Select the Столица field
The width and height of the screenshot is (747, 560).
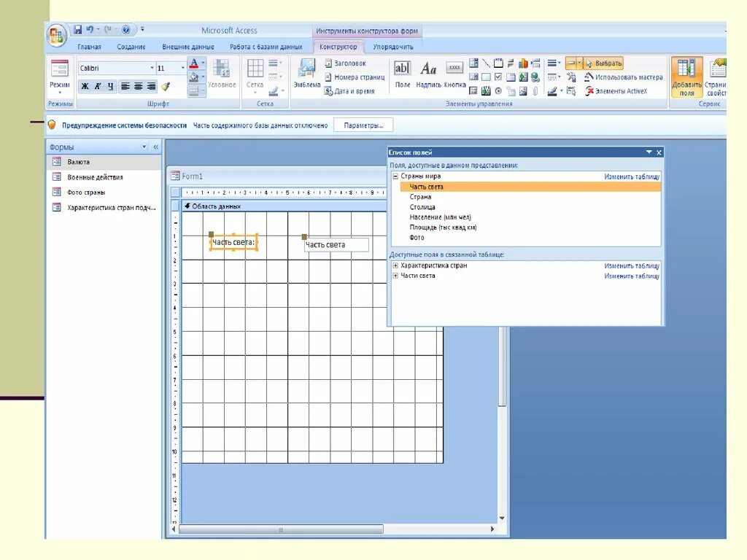(x=422, y=207)
